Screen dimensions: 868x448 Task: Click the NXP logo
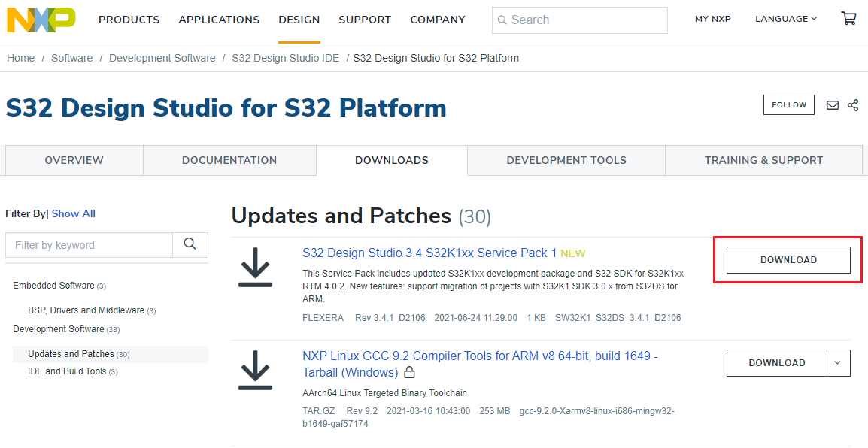click(x=41, y=20)
